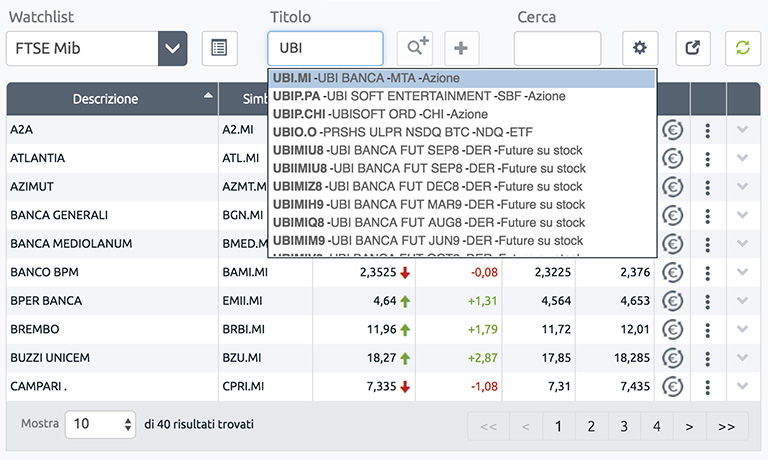Click the export/open external icon
768x460 pixels.
(x=693, y=48)
